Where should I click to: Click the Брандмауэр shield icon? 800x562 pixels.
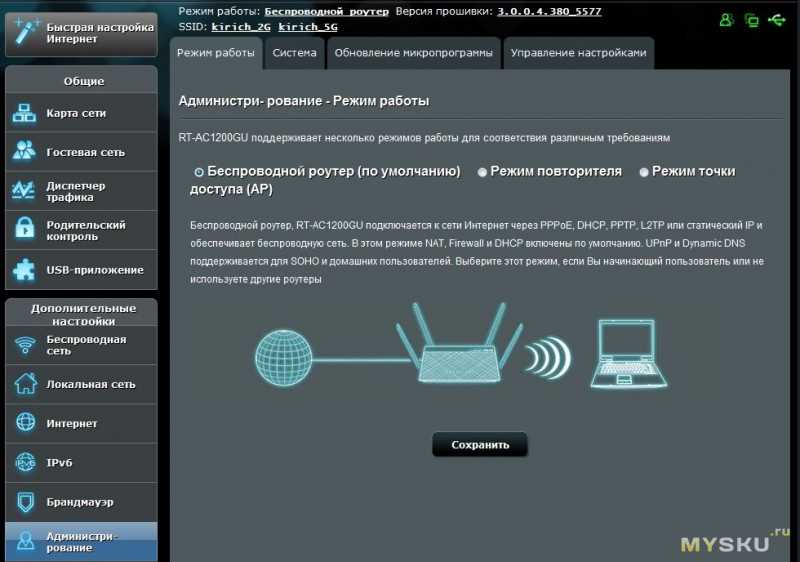point(25,502)
